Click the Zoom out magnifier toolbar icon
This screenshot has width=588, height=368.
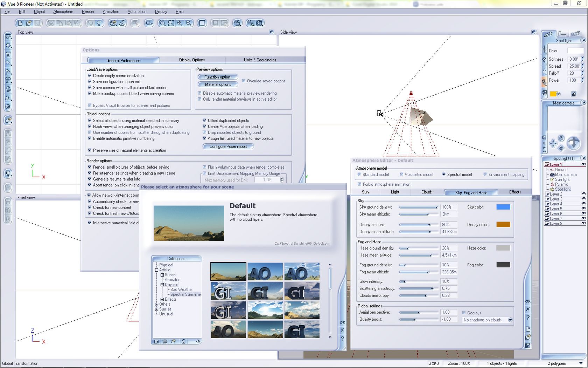[x=188, y=23]
